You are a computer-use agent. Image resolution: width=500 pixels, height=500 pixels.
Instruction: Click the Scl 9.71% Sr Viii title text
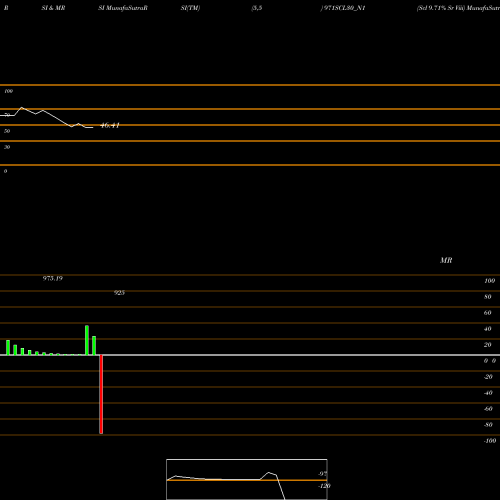[441, 8]
